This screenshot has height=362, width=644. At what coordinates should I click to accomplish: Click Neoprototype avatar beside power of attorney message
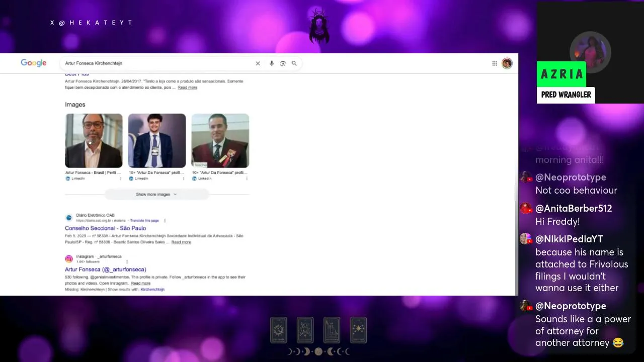point(526,306)
